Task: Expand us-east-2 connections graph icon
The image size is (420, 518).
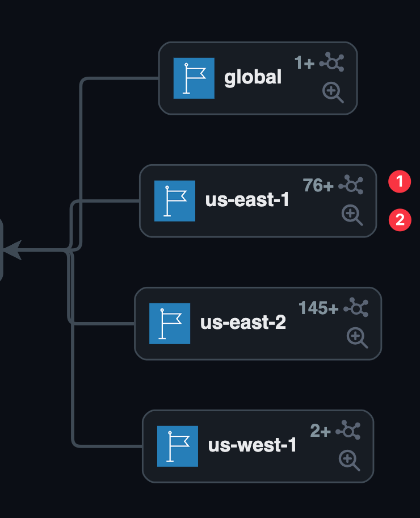Action: pyautogui.click(x=356, y=307)
